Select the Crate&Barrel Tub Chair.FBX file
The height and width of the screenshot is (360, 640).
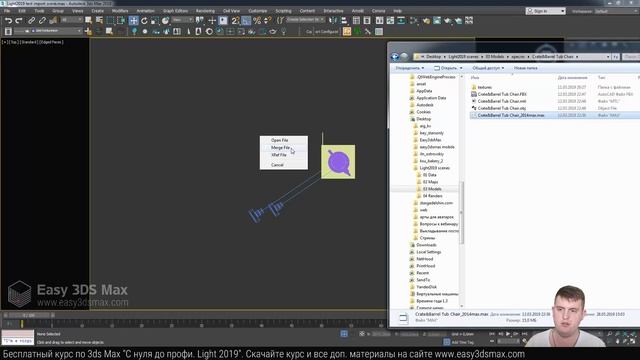pos(502,94)
